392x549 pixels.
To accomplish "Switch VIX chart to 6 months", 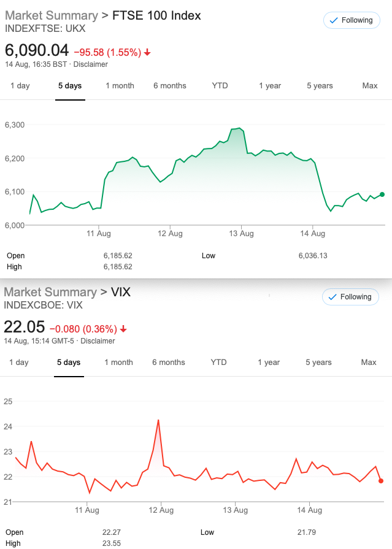I will (169, 363).
